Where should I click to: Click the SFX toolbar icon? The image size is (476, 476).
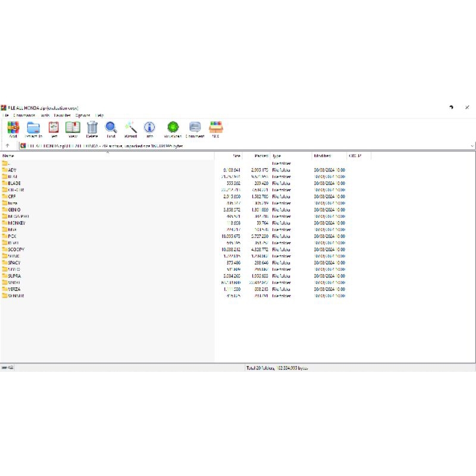215,128
